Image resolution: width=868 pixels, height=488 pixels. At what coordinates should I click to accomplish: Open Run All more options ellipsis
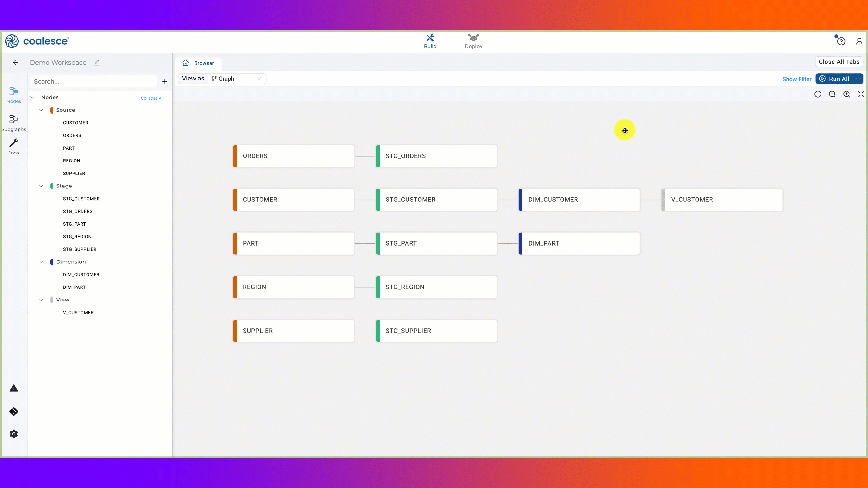click(858, 79)
